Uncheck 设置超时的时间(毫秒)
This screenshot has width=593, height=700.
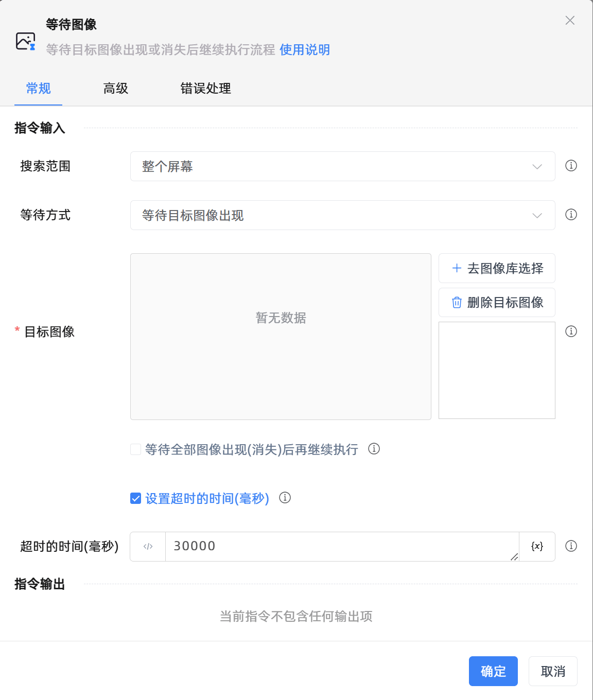coord(135,498)
